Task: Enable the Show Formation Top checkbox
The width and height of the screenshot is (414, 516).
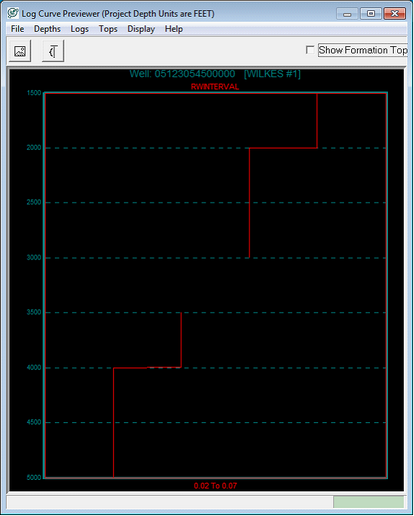Action: coord(310,50)
